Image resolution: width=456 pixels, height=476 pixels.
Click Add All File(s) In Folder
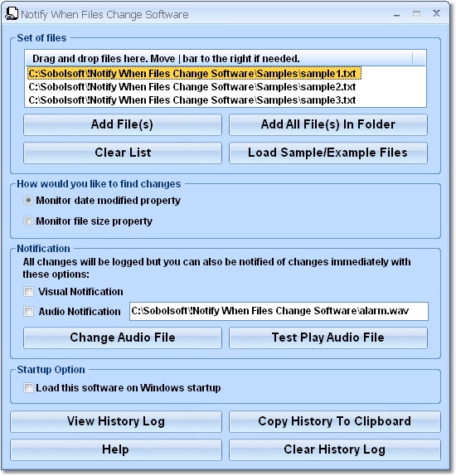coord(328,124)
